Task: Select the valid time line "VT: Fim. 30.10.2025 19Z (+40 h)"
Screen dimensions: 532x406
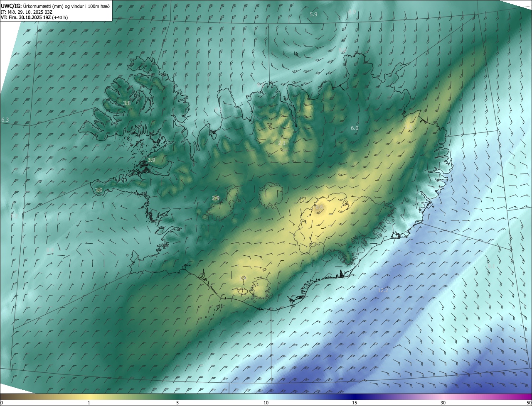Action: (34, 17)
